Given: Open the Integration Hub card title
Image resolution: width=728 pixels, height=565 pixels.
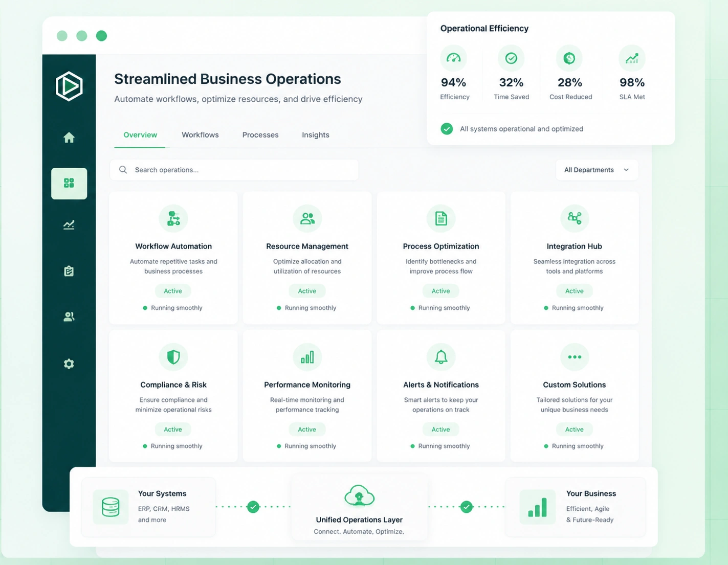Looking at the screenshot, I should tap(574, 246).
